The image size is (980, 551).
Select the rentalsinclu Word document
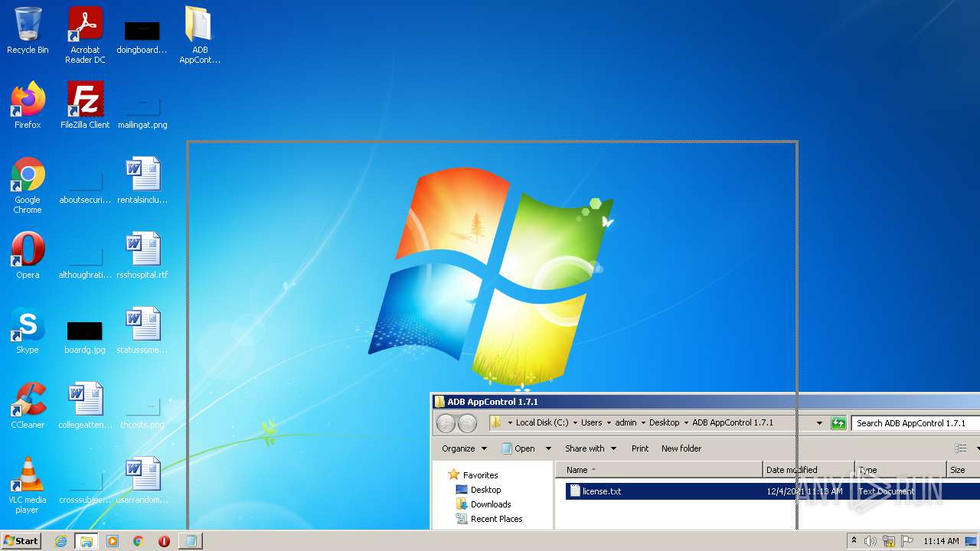tap(142, 181)
